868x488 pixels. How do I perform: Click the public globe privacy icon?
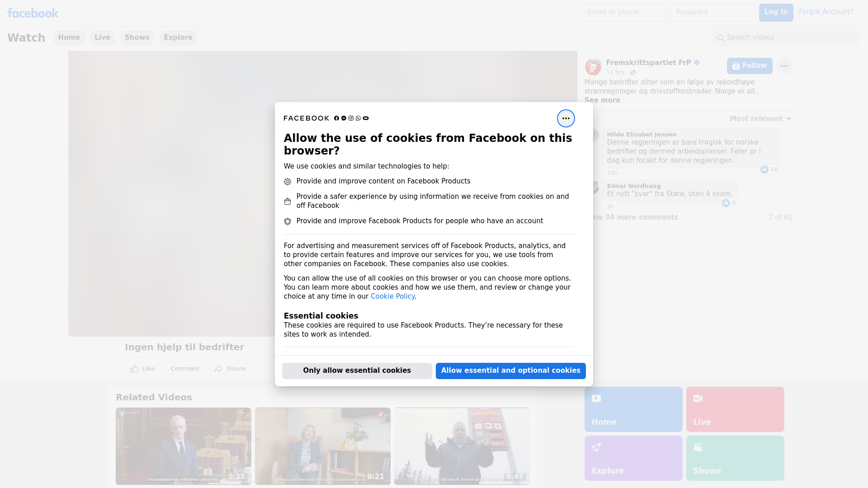coord(633,72)
